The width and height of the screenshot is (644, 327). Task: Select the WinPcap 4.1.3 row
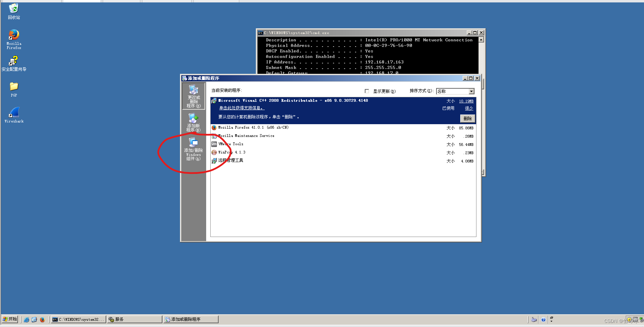[x=343, y=152]
